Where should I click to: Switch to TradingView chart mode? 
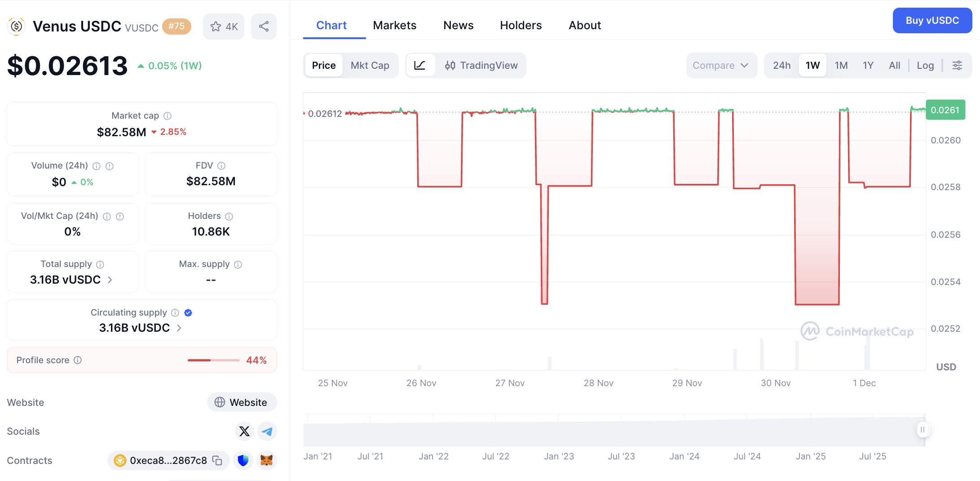(481, 66)
